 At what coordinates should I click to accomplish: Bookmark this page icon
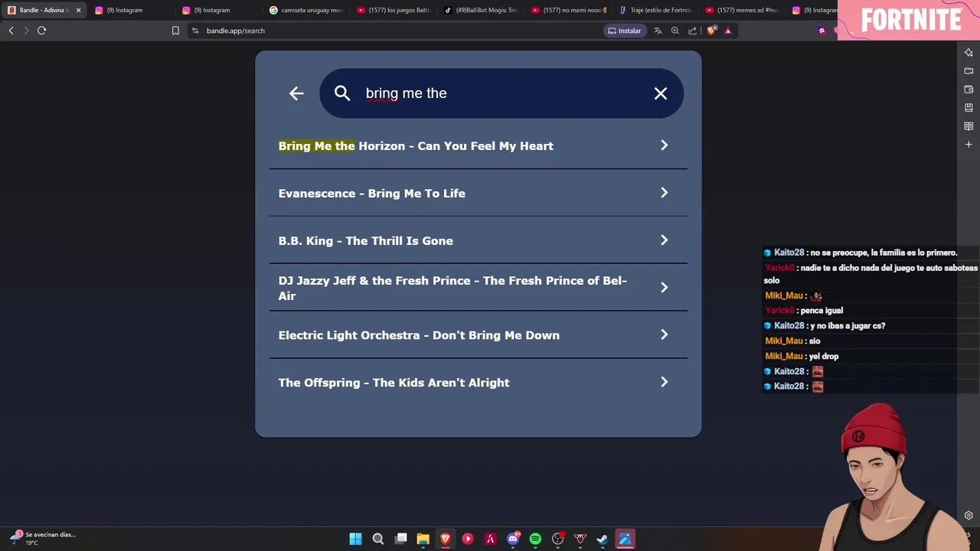point(175,31)
